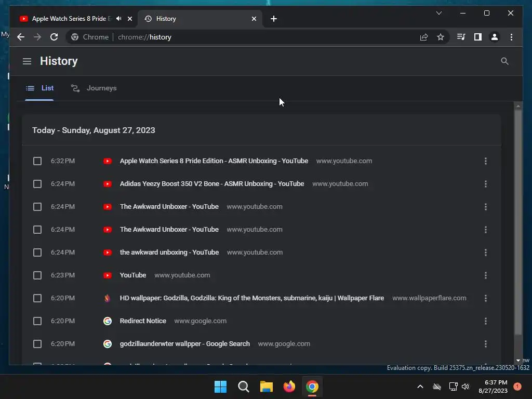Screen dimensions: 532x399
Task: Tick checkbox for the awkward unboxing entry
Action: [x=37, y=252]
